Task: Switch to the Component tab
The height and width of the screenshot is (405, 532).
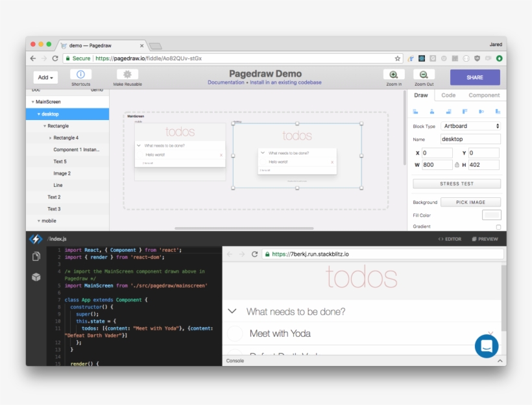Action: pyautogui.click(x=484, y=95)
